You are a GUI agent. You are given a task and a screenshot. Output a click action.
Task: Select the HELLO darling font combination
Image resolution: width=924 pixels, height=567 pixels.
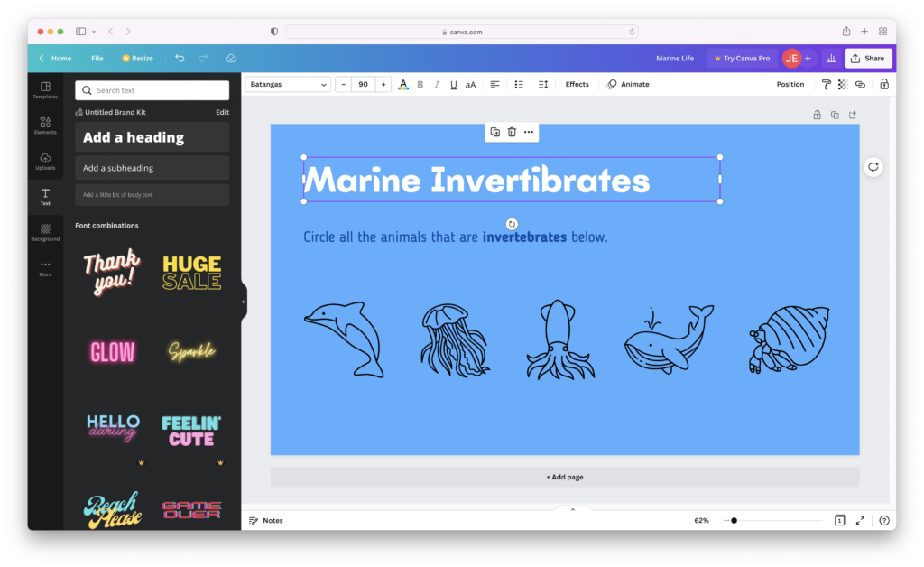click(x=113, y=428)
